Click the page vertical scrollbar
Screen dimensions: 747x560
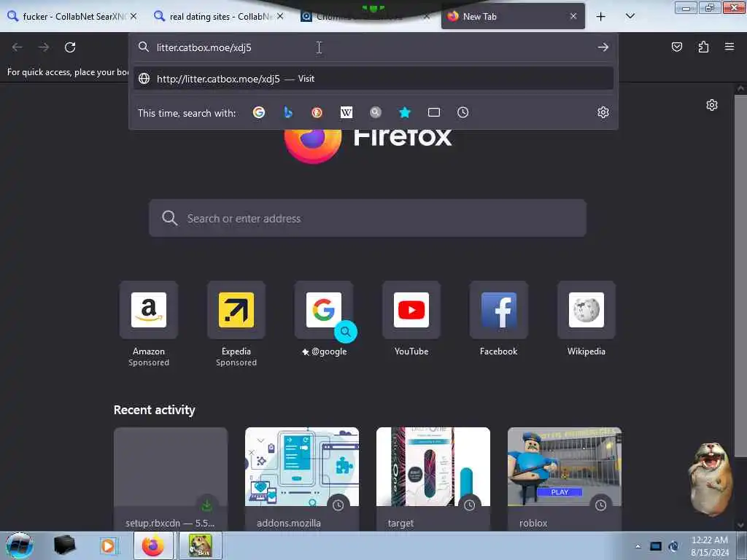[740, 276]
